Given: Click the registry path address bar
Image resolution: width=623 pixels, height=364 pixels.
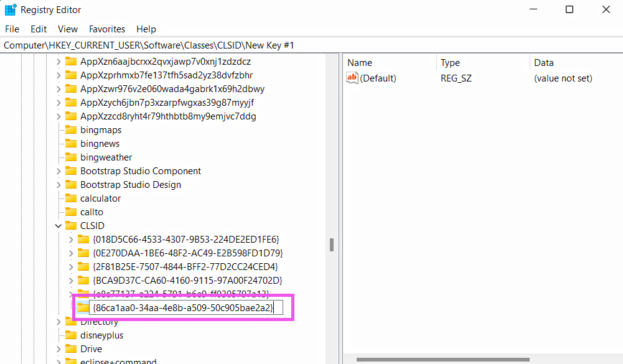Looking at the screenshot, I should [x=311, y=45].
